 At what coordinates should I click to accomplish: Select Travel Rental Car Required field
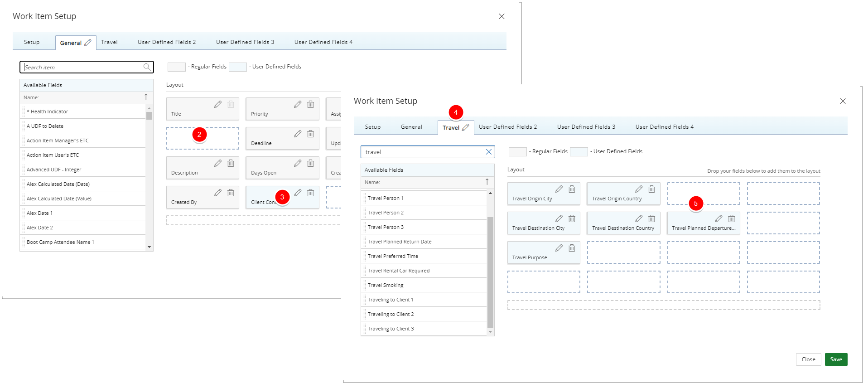tap(399, 271)
